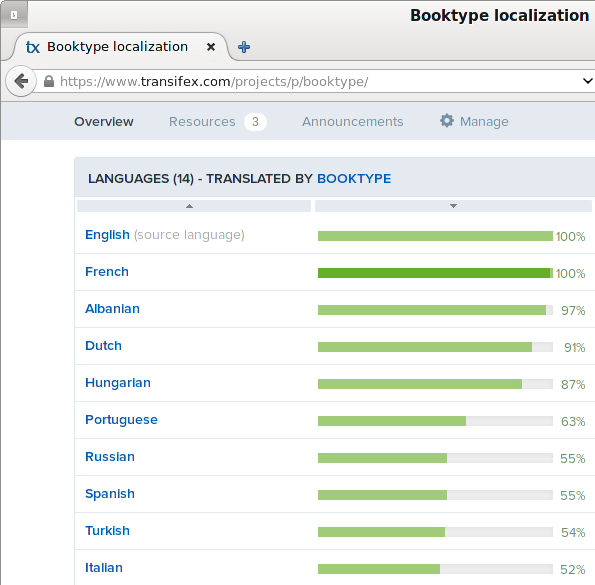Sort languages by name ascending arrow
The width and height of the screenshot is (595, 585).
pyautogui.click(x=189, y=206)
